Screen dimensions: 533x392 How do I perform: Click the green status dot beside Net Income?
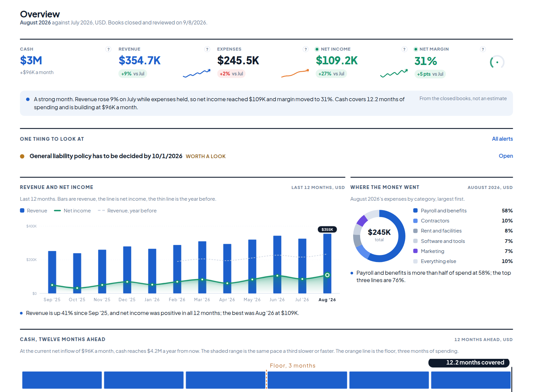[317, 49]
